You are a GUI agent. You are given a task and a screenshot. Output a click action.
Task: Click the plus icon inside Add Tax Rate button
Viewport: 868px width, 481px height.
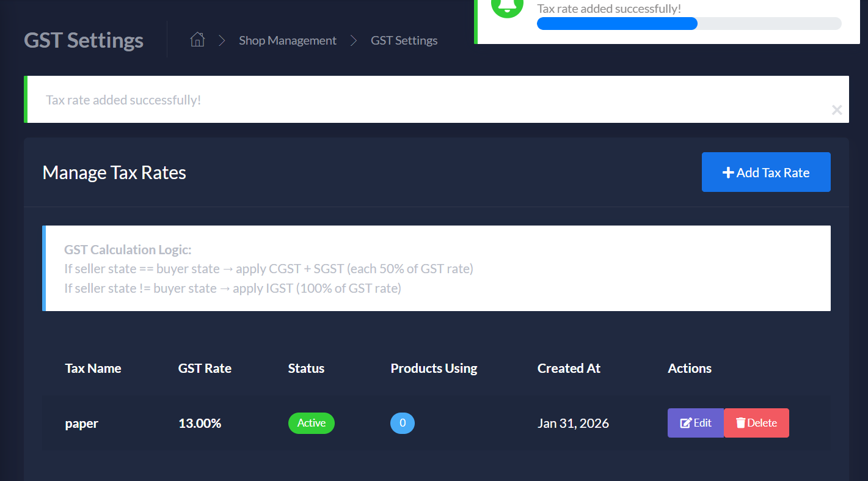coord(728,172)
